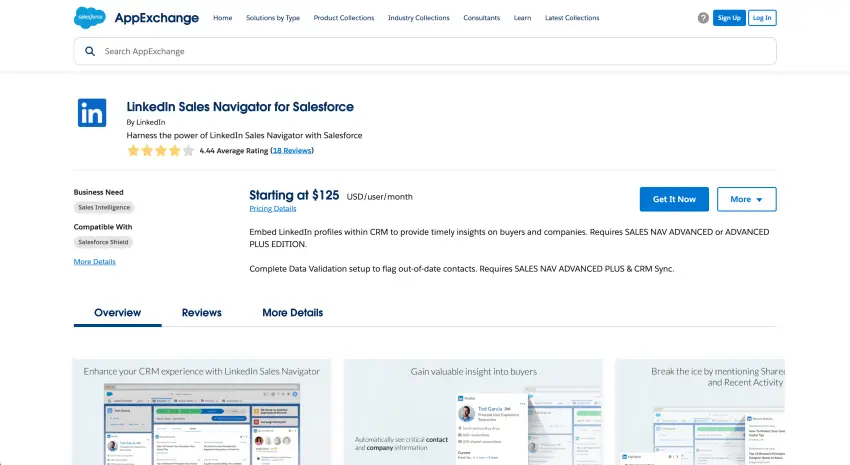Viewport: 850px width, 465px height.
Task: Click the Sign Up button
Action: click(729, 18)
